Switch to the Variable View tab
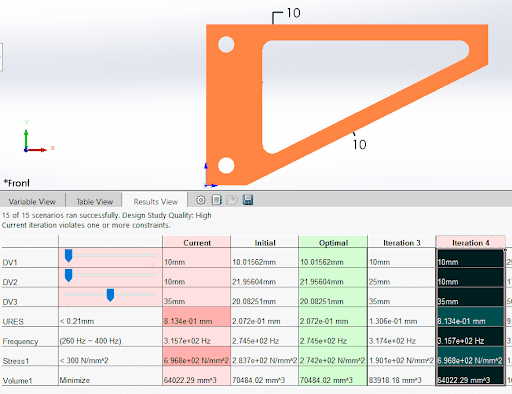 pos(32,202)
